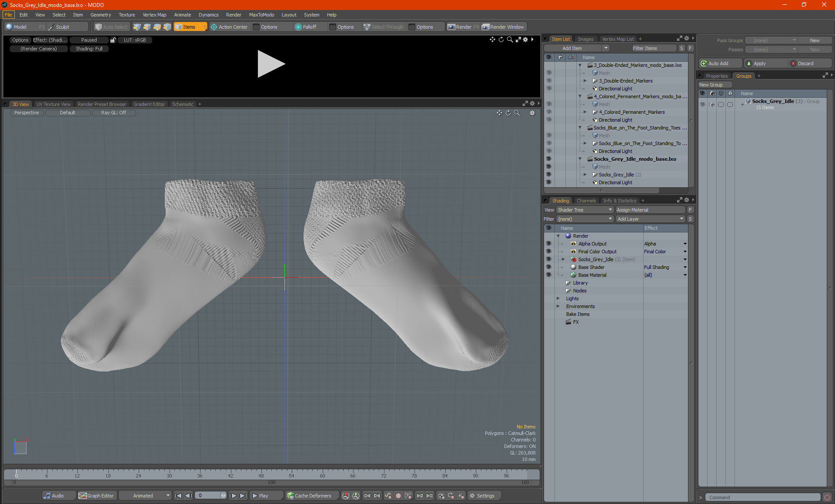The image size is (835, 504).
Task: Toggle visibility of 3_Double-Ended_Markers item
Action: (x=548, y=81)
